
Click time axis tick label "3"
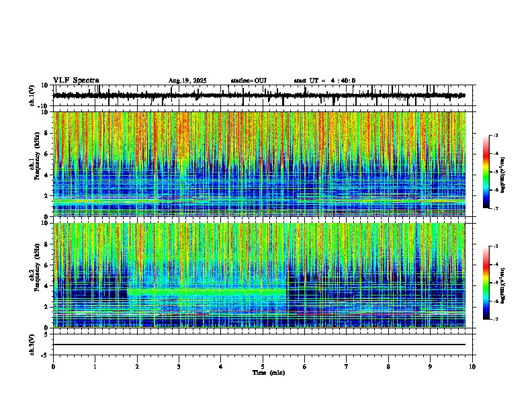click(x=179, y=367)
